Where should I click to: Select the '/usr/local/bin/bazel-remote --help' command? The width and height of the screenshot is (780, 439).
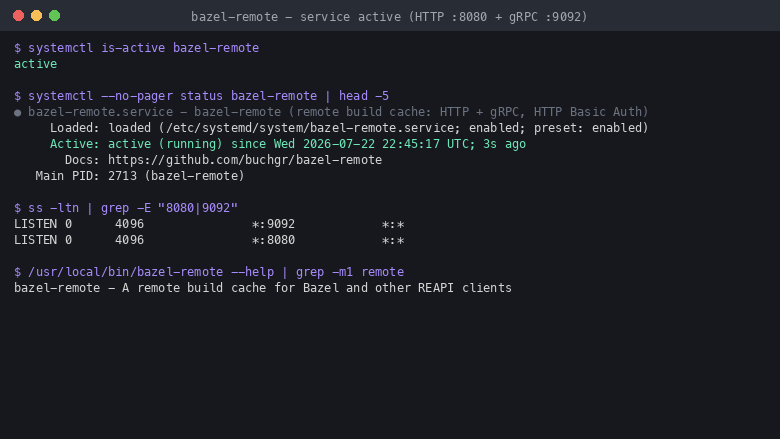(x=151, y=272)
